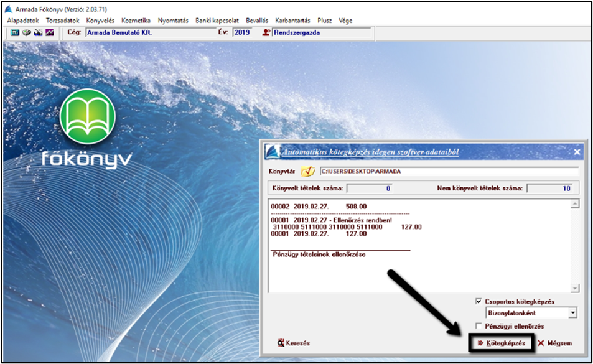This screenshot has height=364, width=593.
Task: Select the line '00002 2019.02.27. 508.00'
Action: pyautogui.click(x=319, y=207)
